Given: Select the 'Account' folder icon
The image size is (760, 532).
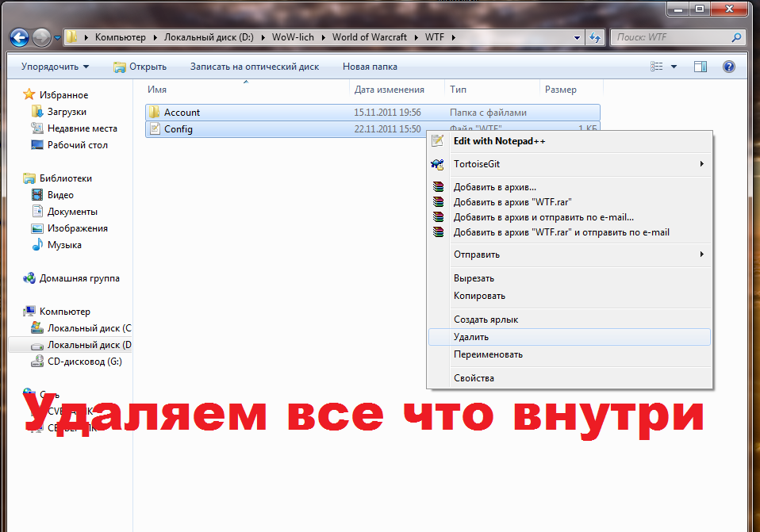Looking at the screenshot, I should pyautogui.click(x=154, y=113).
